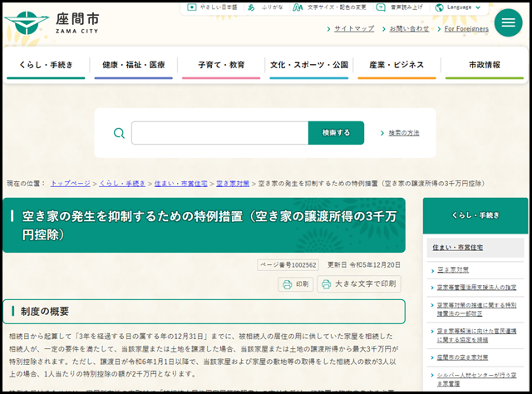The image size is (532, 394).
Task: Click the あ furigana icon
Action: 251,7
